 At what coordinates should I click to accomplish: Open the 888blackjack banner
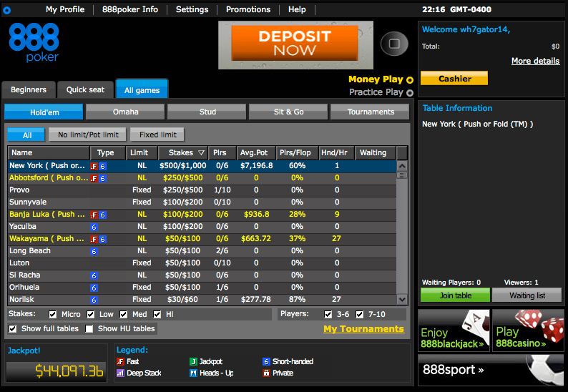click(x=454, y=330)
